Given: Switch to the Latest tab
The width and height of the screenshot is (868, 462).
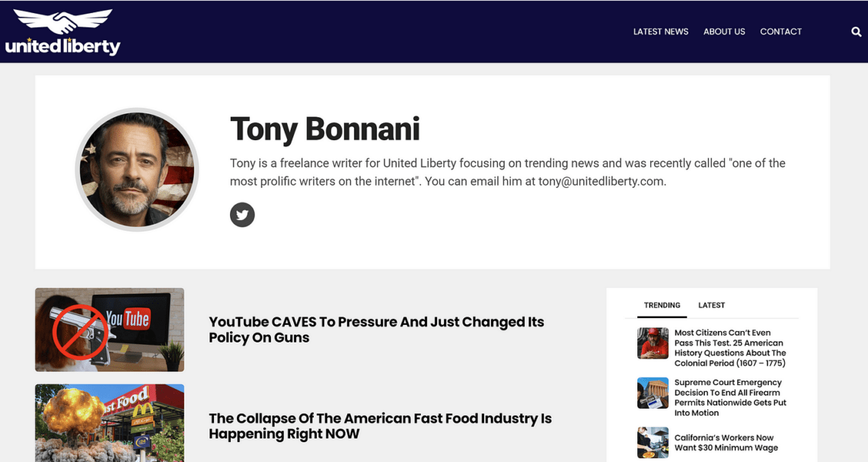Looking at the screenshot, I should coord(711,305).
